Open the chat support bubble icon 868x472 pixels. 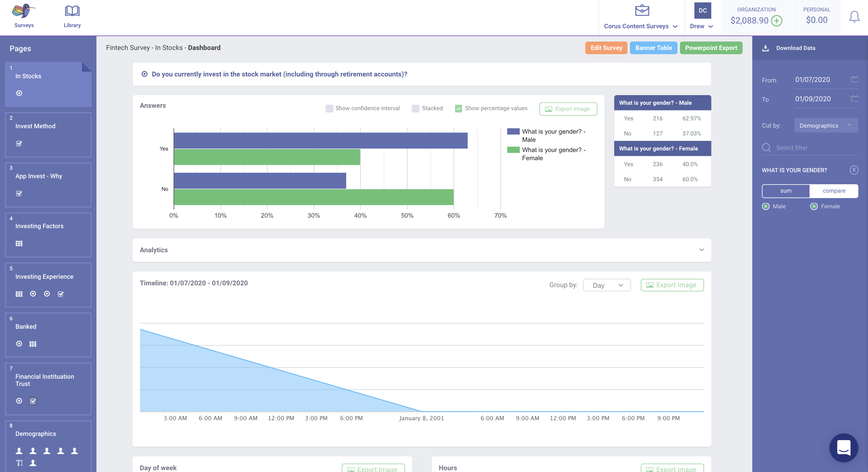coord(843,447)
